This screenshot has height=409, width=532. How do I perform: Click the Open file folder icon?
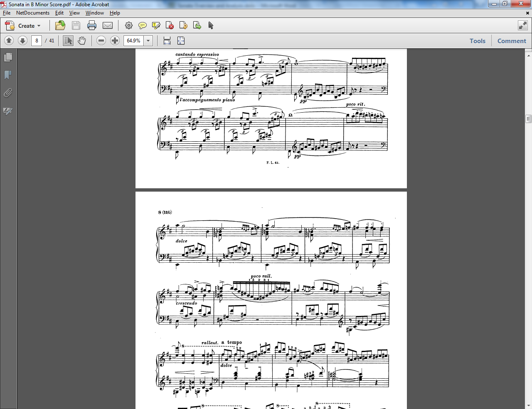coord(60,26)
